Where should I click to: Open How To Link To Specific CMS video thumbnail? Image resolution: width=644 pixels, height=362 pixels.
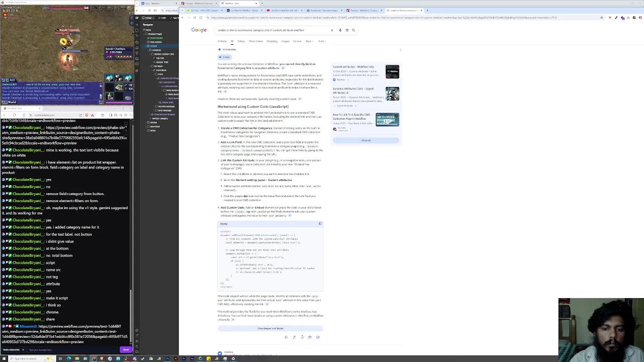(x=387, y=120)
